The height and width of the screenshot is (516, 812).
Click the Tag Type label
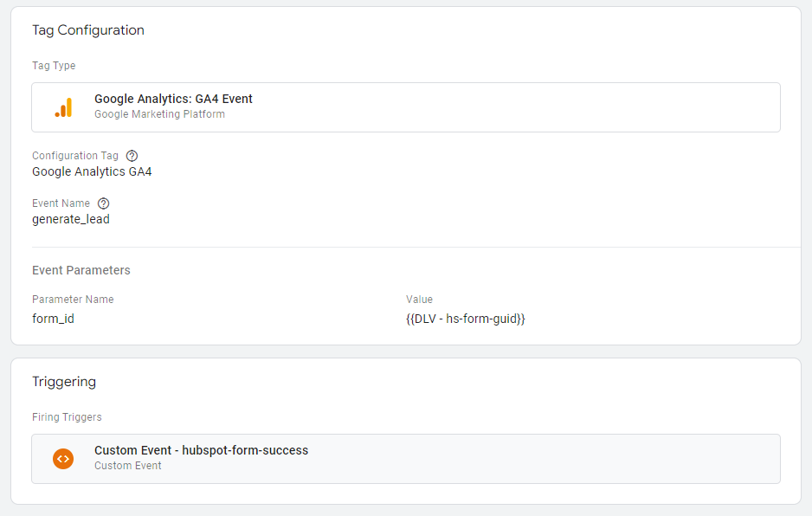pos(54,66)
